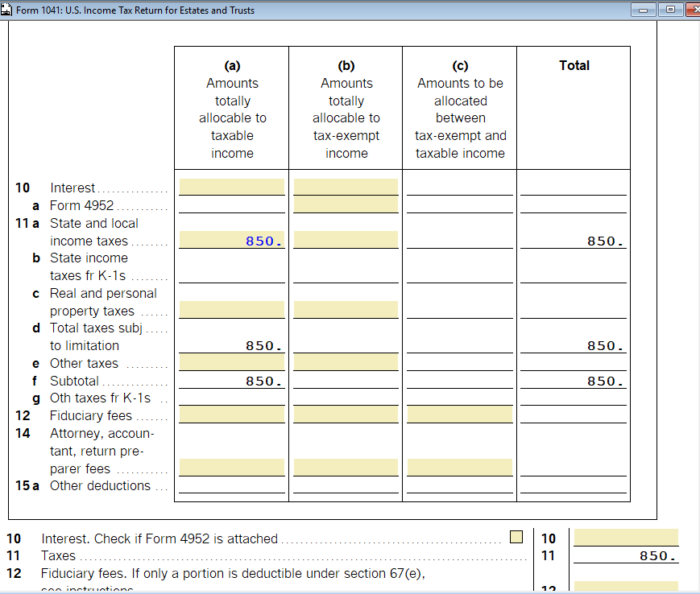This screenshot has width=700, height=594.
Task: Click the Total column 850 on line 11a
Action: click(574, 239)
